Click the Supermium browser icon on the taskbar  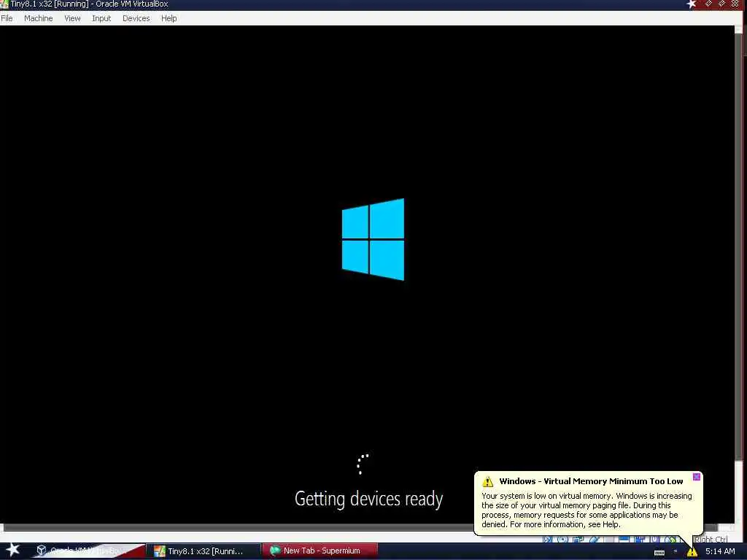point(275,551)
